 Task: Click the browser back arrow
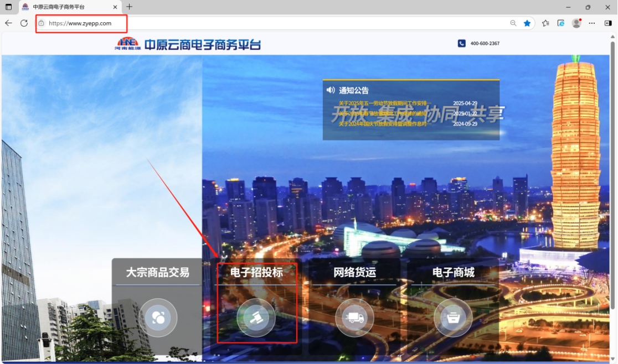click(x=8, y=23)
